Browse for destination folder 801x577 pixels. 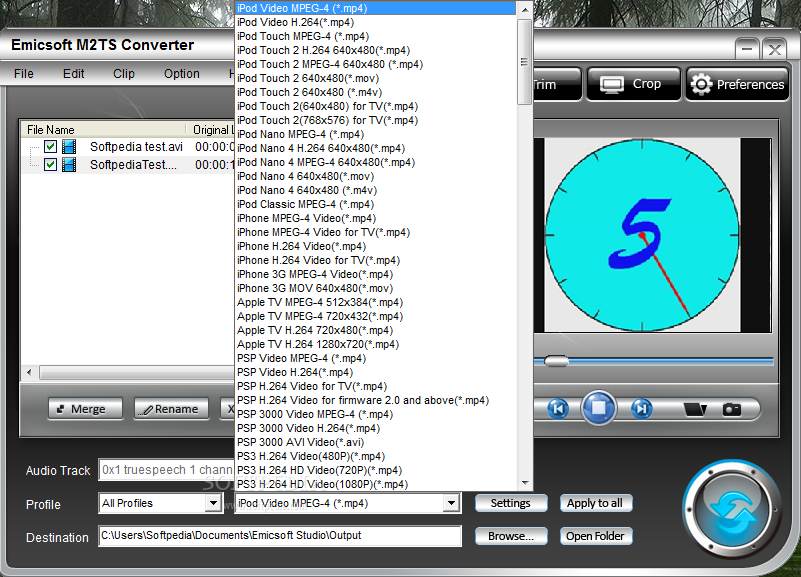511,536
